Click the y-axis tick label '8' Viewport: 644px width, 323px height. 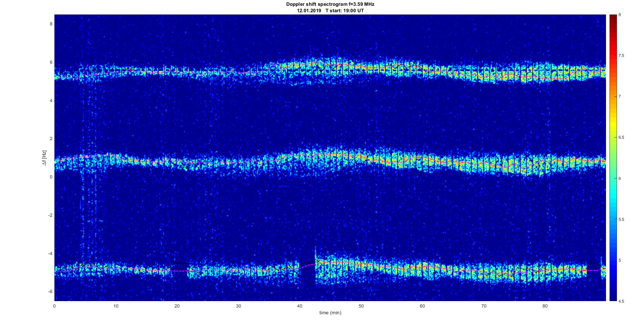[51, 24]
